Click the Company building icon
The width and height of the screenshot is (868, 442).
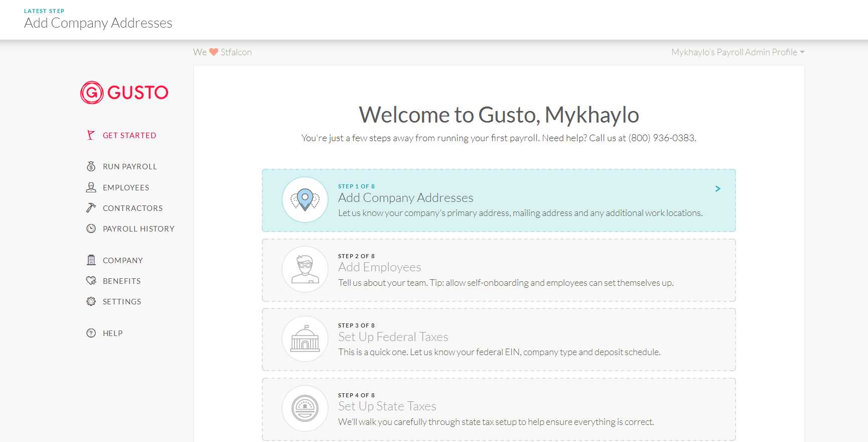tap(91, 260)
